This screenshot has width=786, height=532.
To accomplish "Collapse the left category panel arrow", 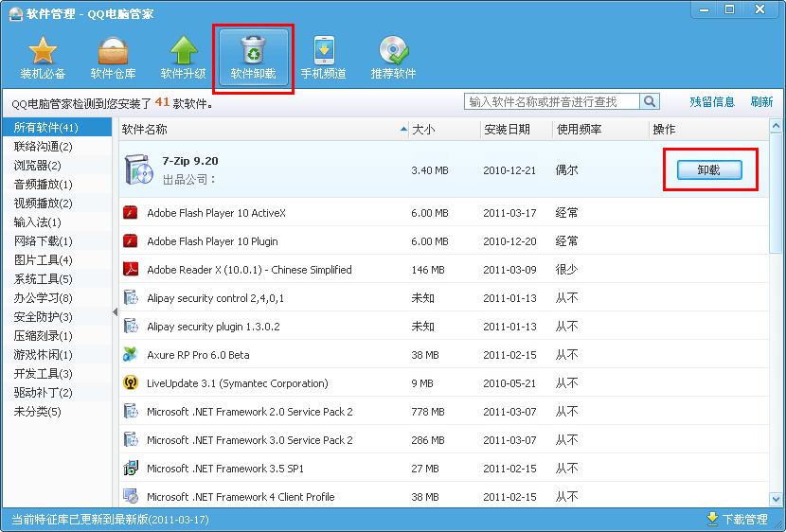I will pos(115,312).
